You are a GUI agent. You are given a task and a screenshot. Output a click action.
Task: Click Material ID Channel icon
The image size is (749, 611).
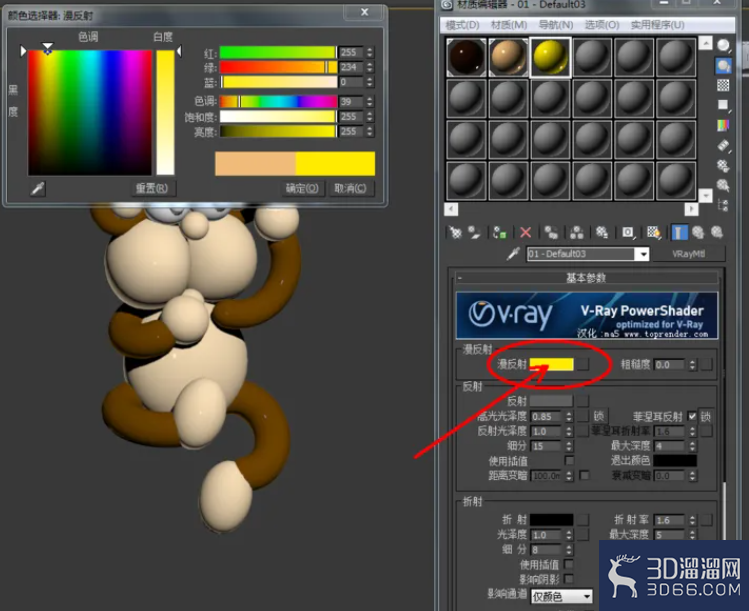[x=628, y=232]
